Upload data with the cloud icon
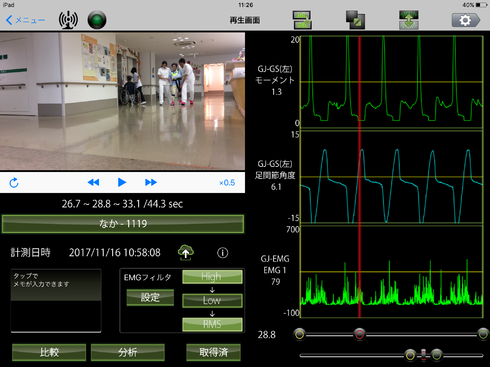Image resolution: width=490 pixels, height=367 pixels. (x=186, y=252)
